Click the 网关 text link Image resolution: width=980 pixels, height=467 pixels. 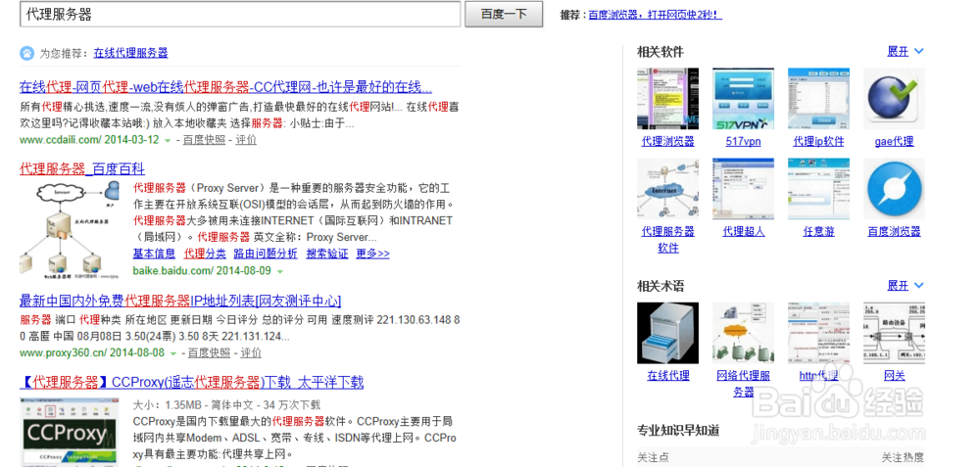click(894, 376)
